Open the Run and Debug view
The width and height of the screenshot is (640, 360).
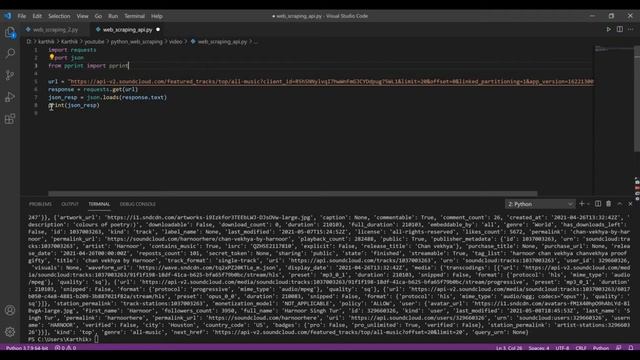[x=10, y=97]
